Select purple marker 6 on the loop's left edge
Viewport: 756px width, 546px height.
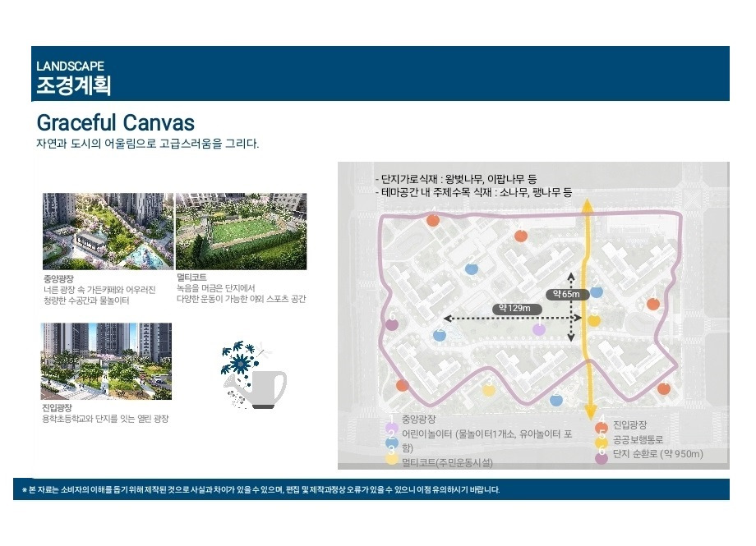[392, 323]
